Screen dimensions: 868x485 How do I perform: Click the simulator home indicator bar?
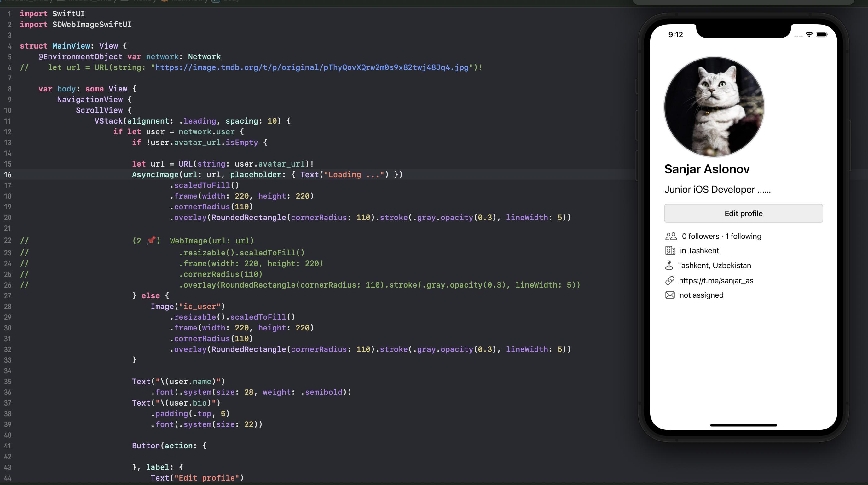[743, 425]
